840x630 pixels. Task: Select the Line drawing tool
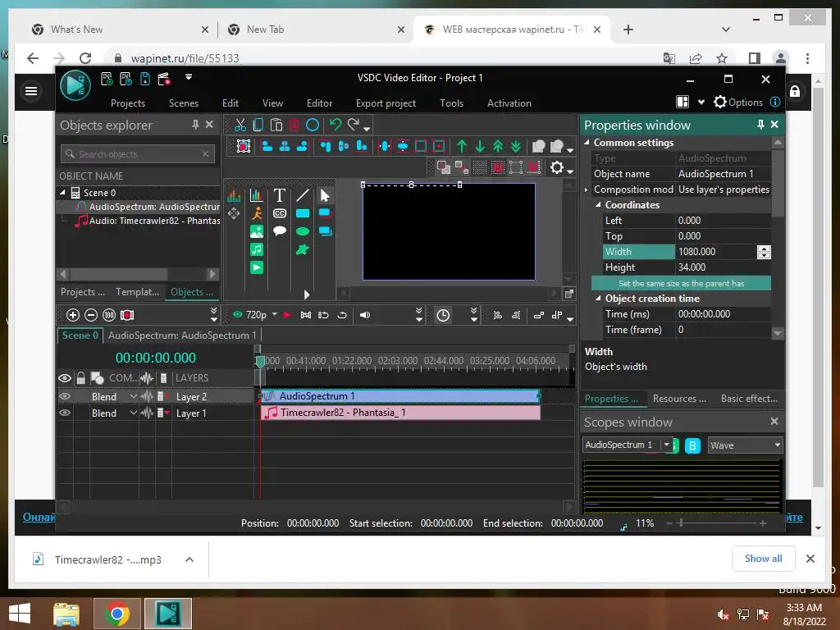303,195
